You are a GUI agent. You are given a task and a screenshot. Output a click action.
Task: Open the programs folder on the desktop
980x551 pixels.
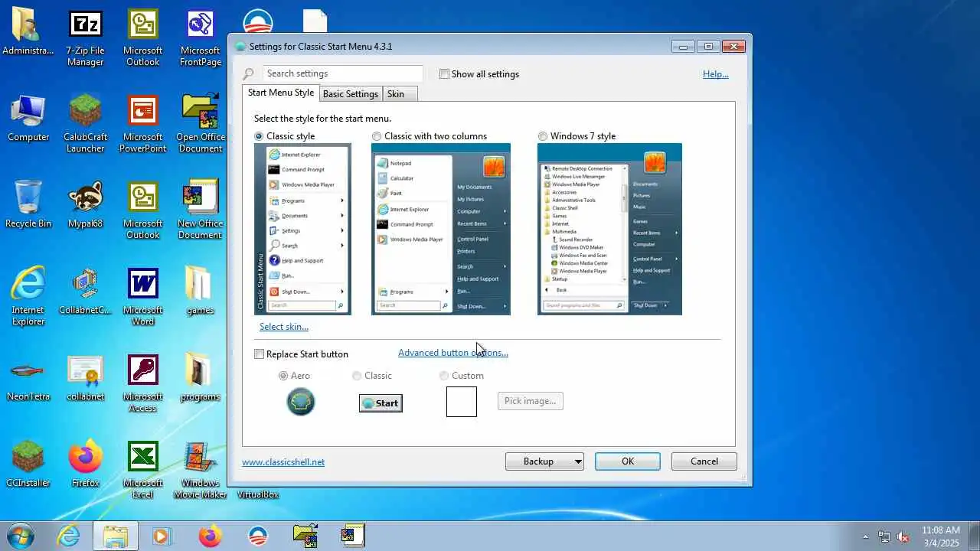pos(200,377)
